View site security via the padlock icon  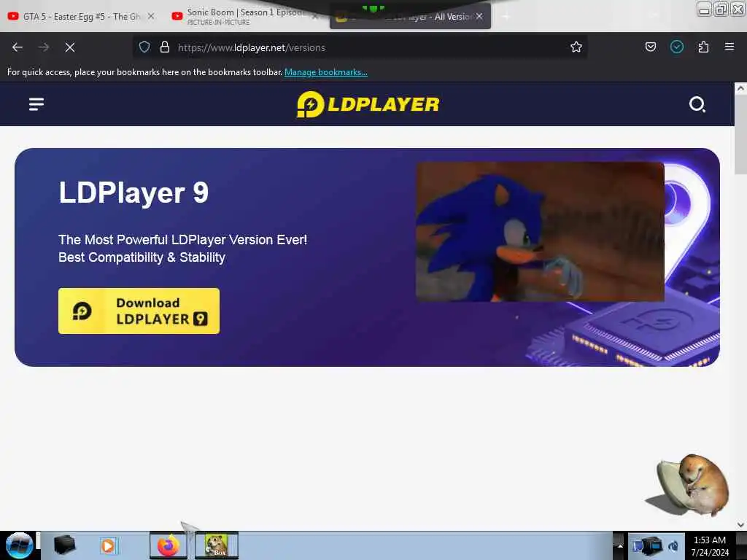point(165,47)
